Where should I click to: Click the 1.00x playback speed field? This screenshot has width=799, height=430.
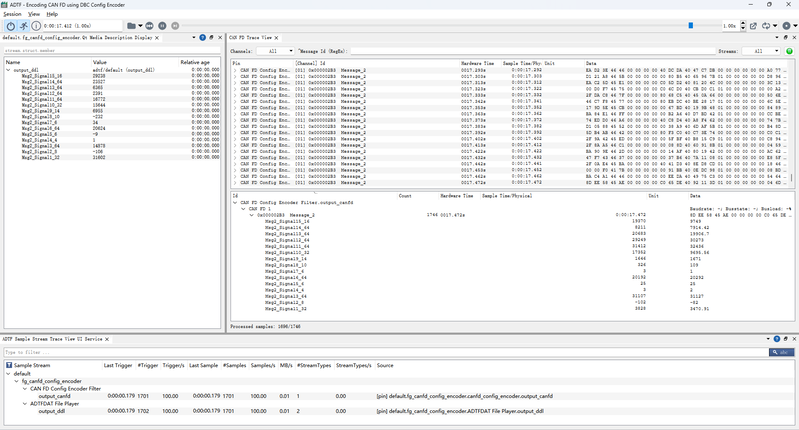pos(730,25)
